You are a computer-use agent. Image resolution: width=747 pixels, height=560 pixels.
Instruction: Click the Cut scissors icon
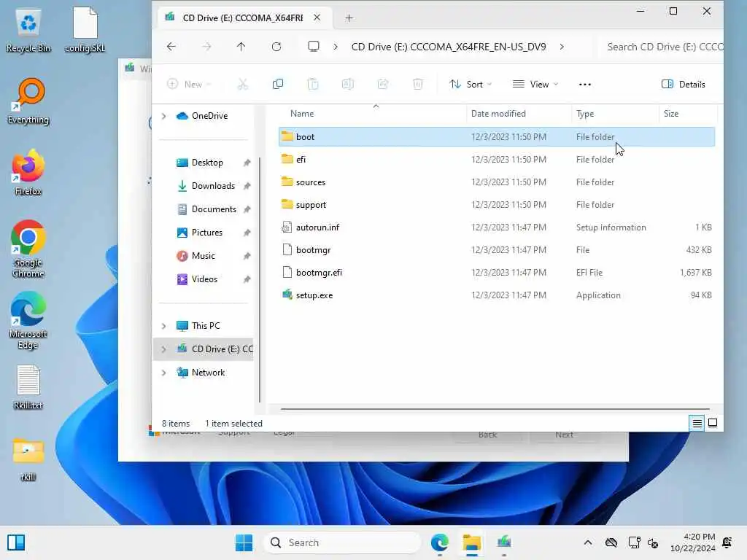pos(243,85)
